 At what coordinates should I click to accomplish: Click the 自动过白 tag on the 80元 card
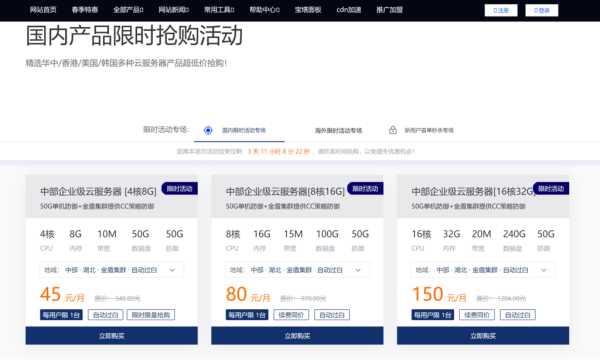(x=332, y=315)
